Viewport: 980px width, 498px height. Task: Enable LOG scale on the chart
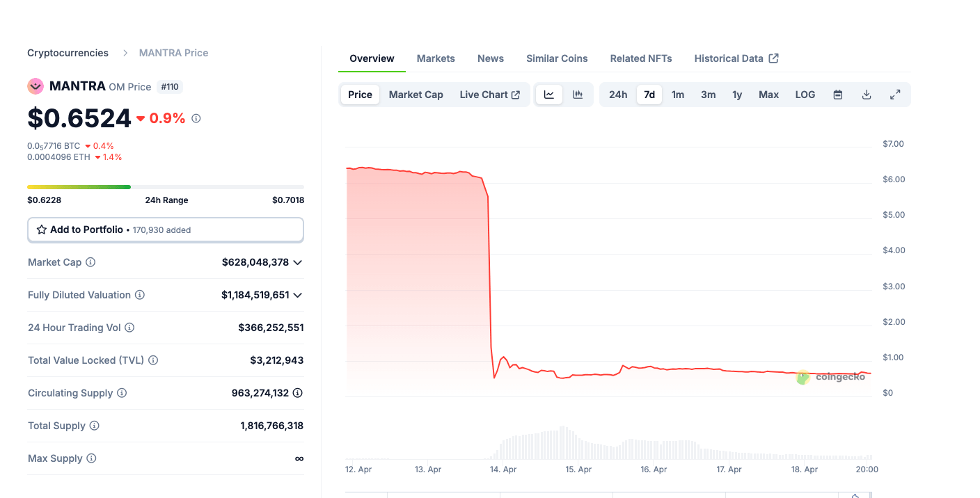(805, 94)
